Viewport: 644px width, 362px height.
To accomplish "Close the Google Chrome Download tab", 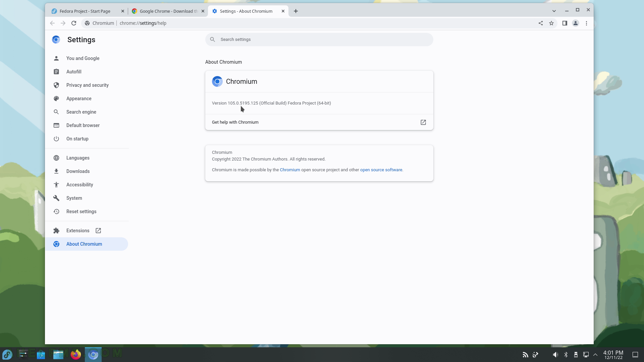I will click(203, 11).
